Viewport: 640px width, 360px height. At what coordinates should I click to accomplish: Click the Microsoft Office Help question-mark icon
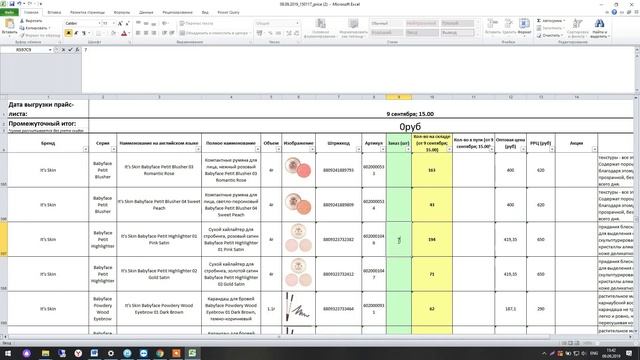coord(614,12)
